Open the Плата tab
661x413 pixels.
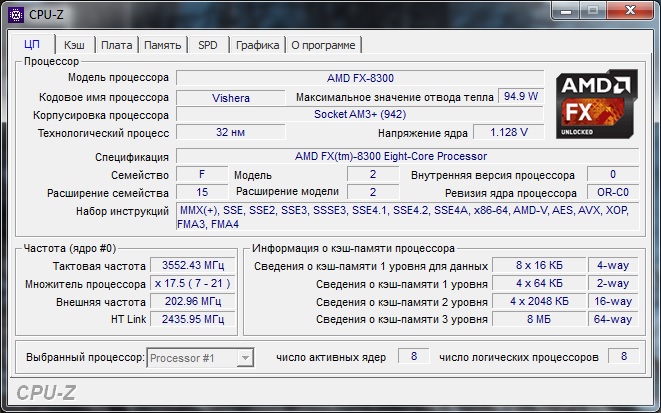(117, 45)
